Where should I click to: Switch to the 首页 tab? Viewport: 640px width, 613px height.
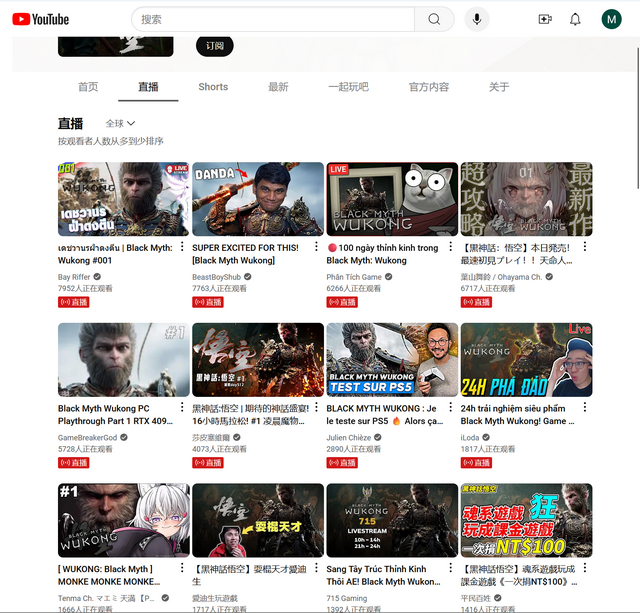pos(88,87)
